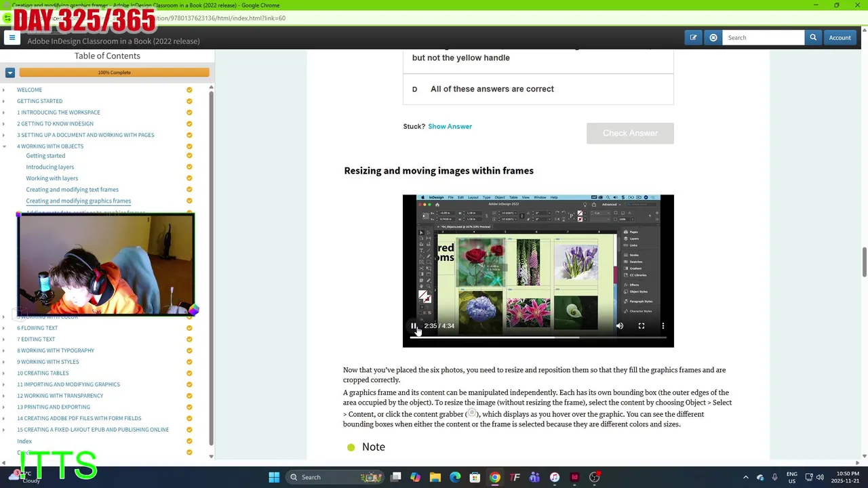Open the Account button
This screenshot has height=488, width=868.
840,38
